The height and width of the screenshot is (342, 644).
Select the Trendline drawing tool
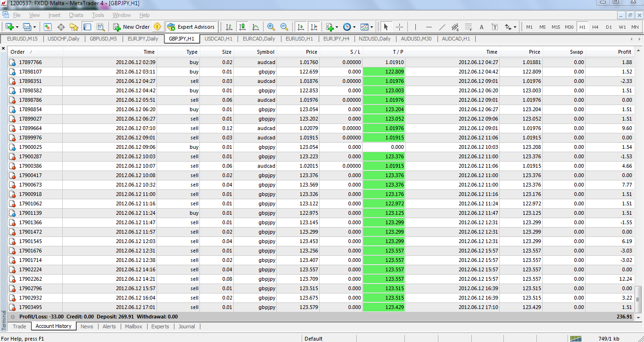pos(442,27)
